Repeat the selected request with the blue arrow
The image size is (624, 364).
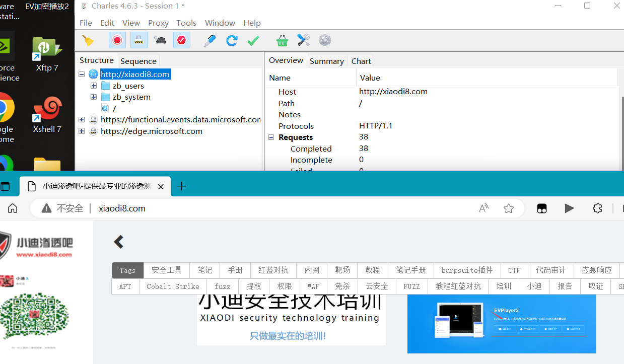pos(232,40)
